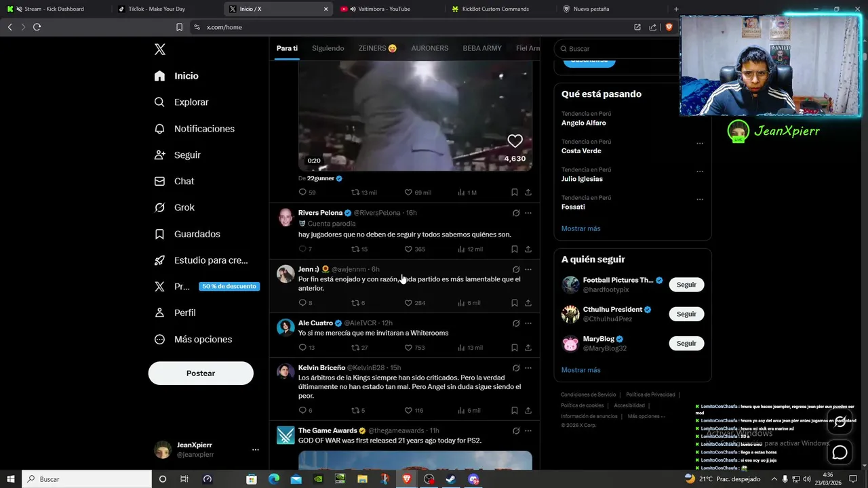Click heart overlay on the video
This screenshot has width=868, height=488.
coord(515,141)
